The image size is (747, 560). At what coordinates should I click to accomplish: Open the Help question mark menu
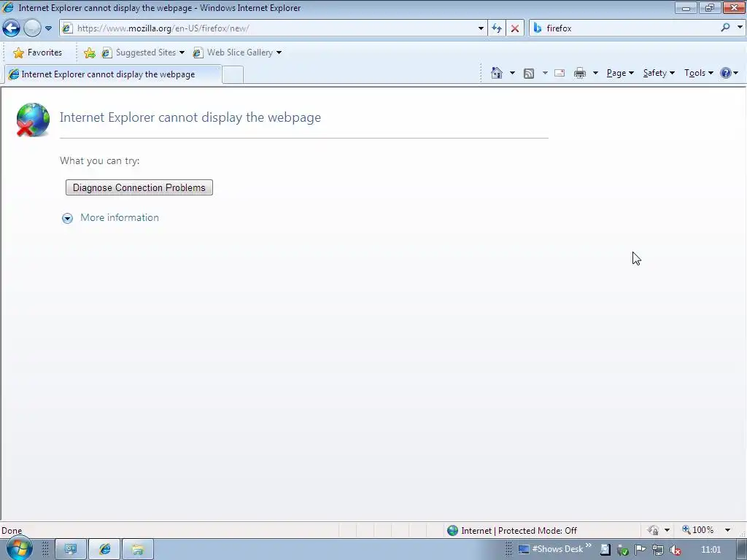point(729,73)
